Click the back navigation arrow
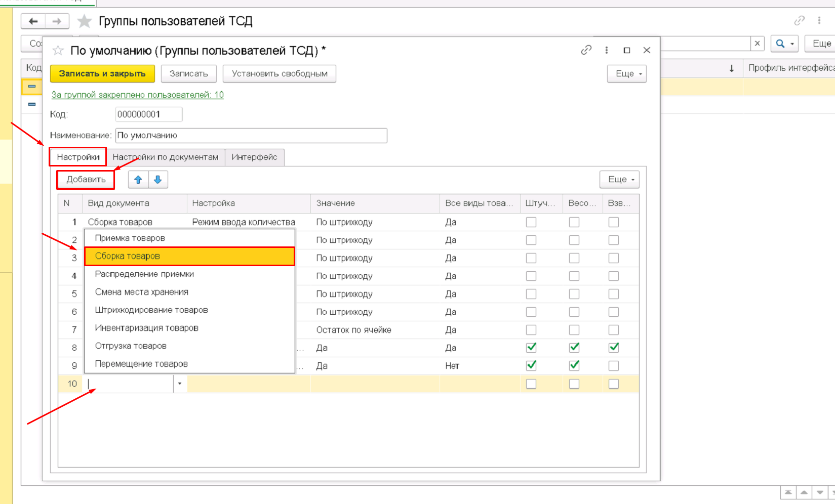This screenshot has height=504, width=835. pos(33,21)
